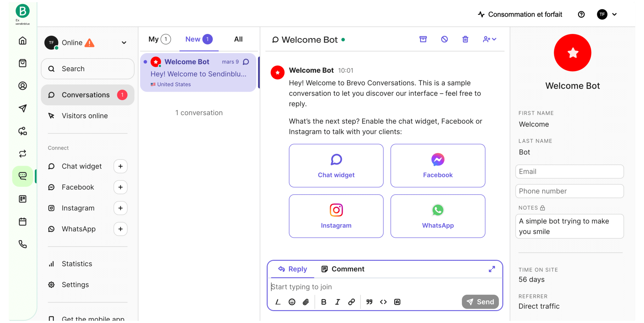This screenshot has height=323, width=644.
Task: Switch to the My conversations tab
Action: tap(159, 39)
